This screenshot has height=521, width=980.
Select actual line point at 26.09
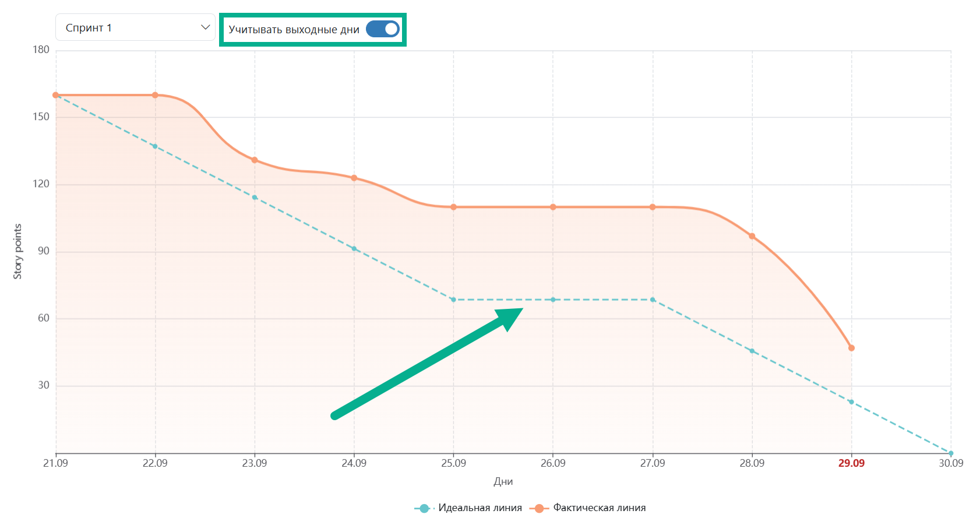pos(553,207)
